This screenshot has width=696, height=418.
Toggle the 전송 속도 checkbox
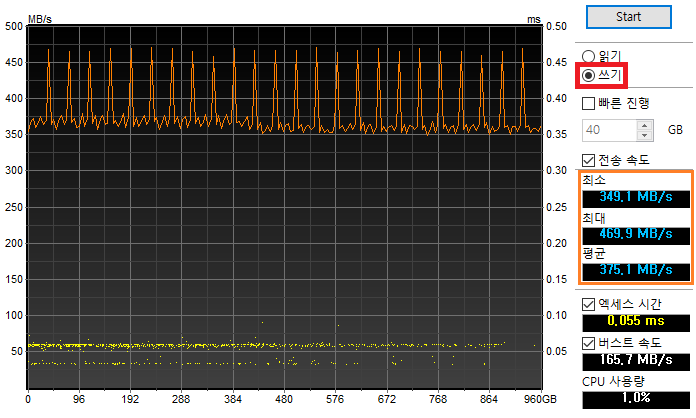[588, 160]
